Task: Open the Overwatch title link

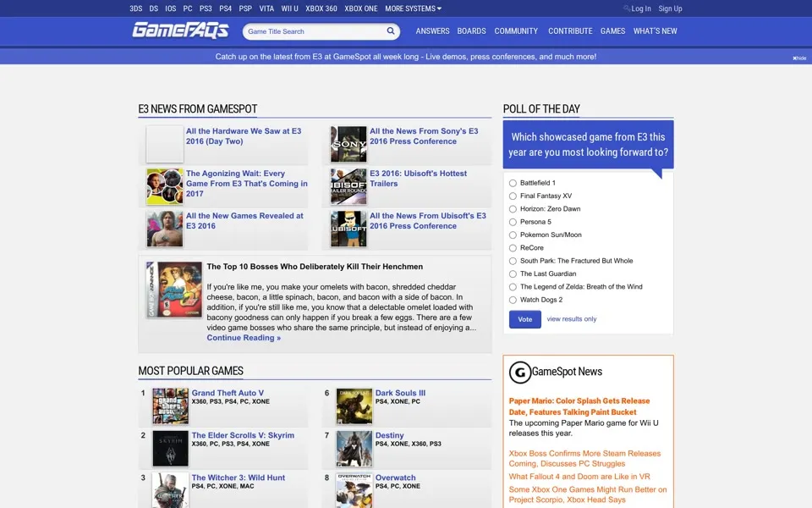Action: coord(396,478)
